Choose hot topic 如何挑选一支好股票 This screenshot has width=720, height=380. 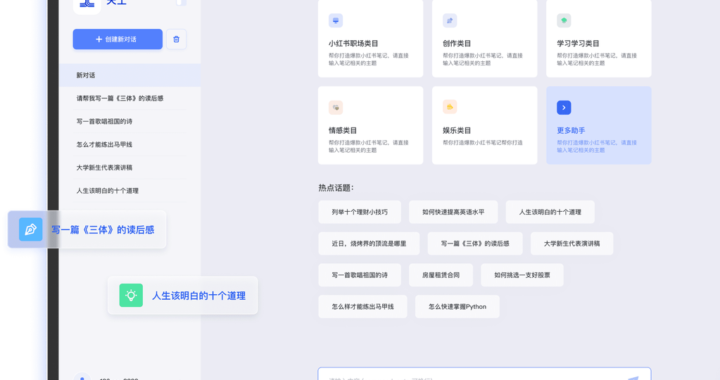[522, 275]
